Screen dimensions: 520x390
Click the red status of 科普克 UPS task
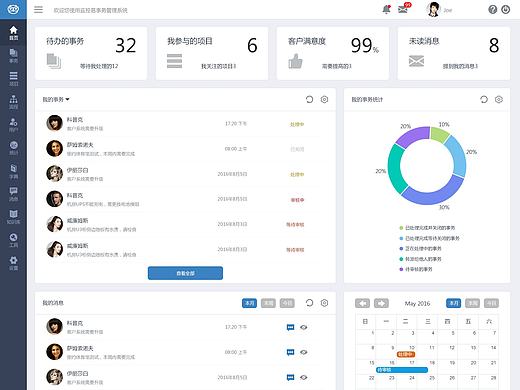point(297,200)
